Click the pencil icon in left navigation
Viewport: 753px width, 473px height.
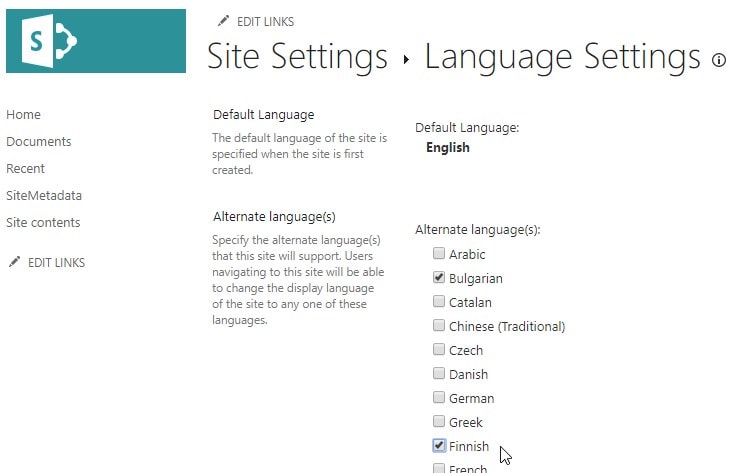(14, 262)
